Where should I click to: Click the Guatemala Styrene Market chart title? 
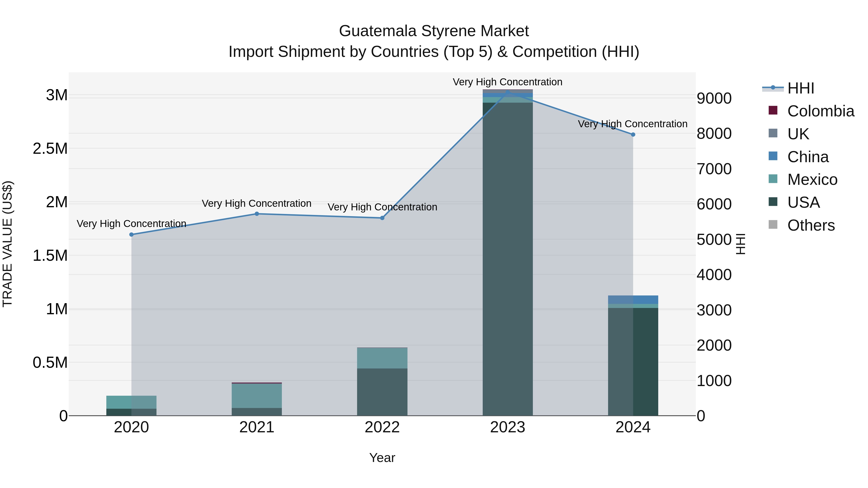(434, 31)
